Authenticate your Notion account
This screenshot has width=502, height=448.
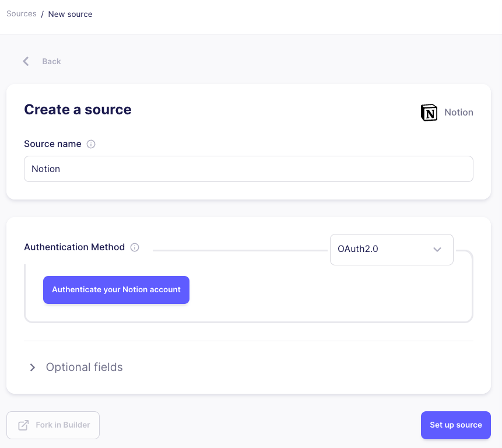point(116,290)
